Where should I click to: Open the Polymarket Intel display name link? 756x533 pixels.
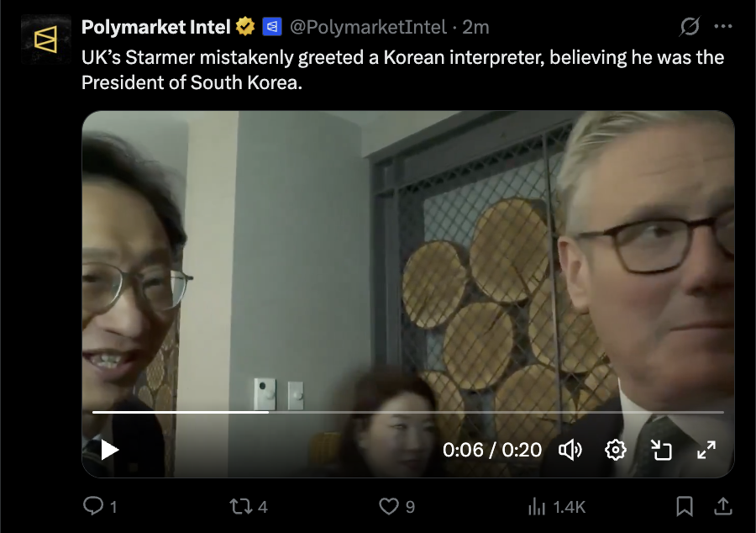(x=155, y=27)
